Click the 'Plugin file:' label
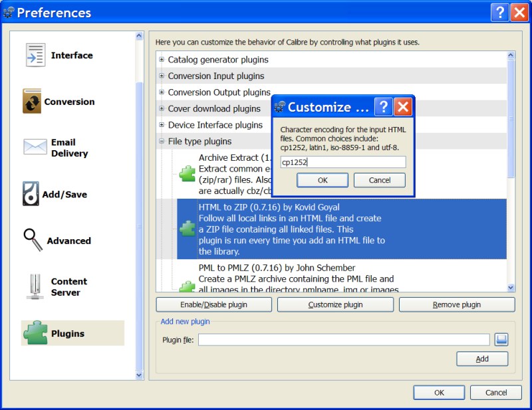532x410 pixels. point(178,340)
